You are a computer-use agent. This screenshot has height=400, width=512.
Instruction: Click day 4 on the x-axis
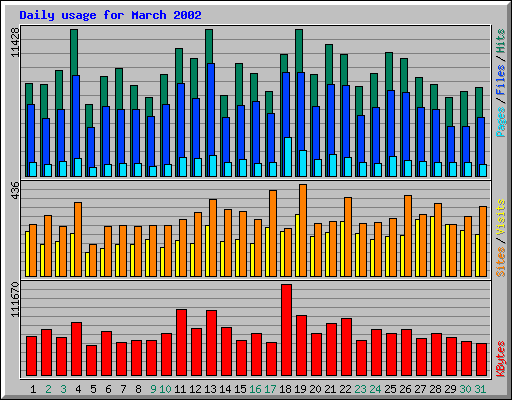(x=78, y=389)
